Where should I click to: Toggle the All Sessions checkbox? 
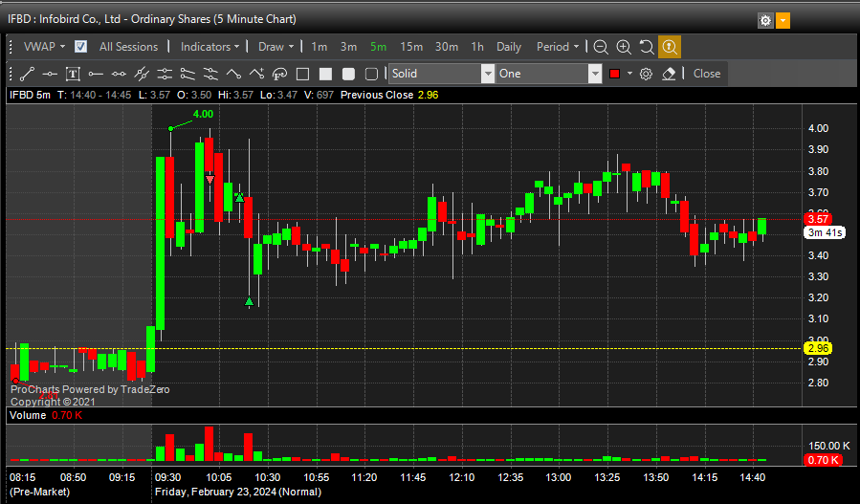80,47
